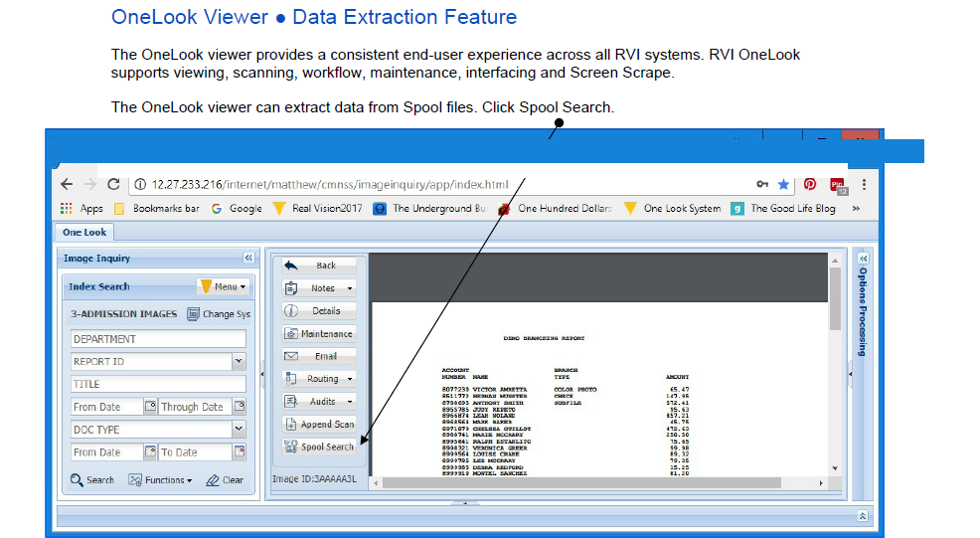980x538 pixels.
Task: Open the One Look System bookmark
Action: click(673, 208)
